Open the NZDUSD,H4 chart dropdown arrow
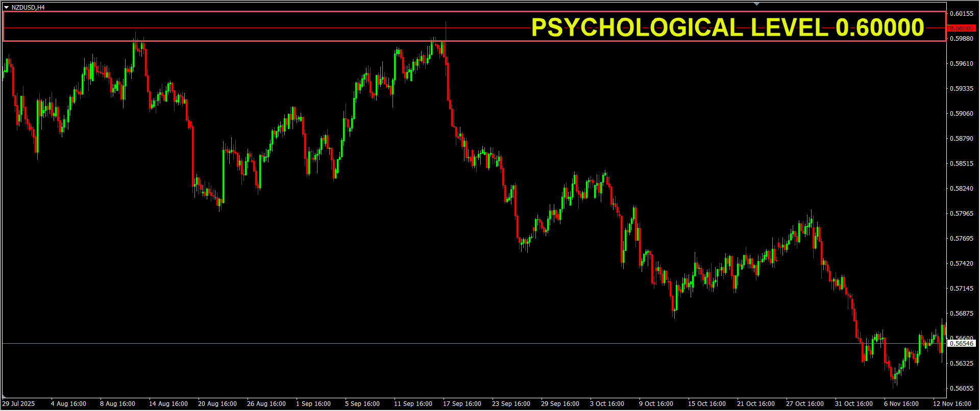 click(x=6, y=8)
